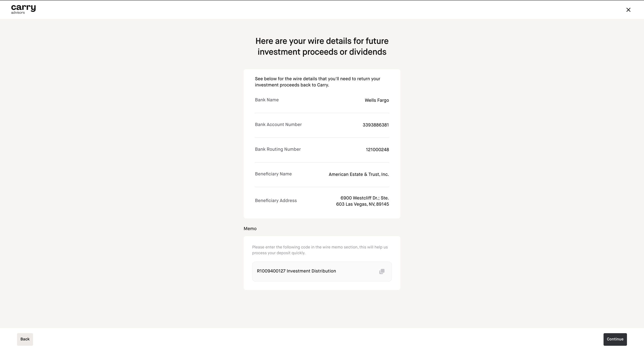The width and height of the screenshot is (644, 350).
Task: Click the Beneficiary Address label
Action: point(276,201)
